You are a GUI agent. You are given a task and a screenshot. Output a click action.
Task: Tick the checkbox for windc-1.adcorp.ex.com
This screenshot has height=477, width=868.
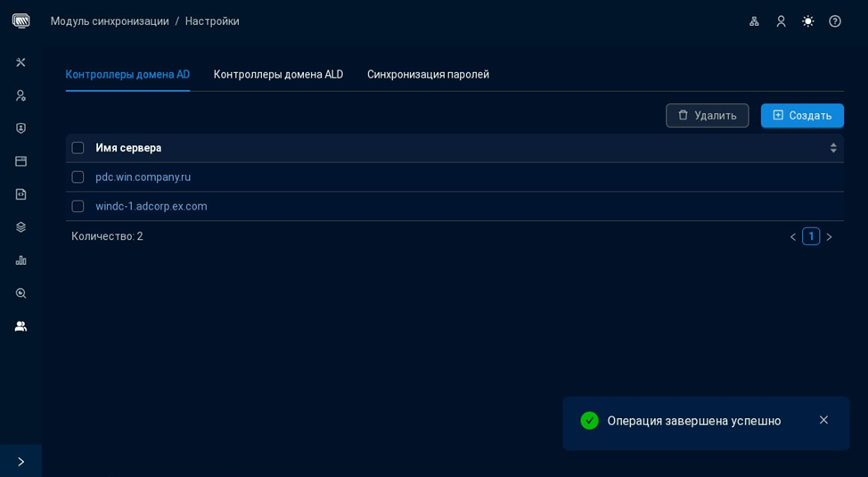coord(78,207)
